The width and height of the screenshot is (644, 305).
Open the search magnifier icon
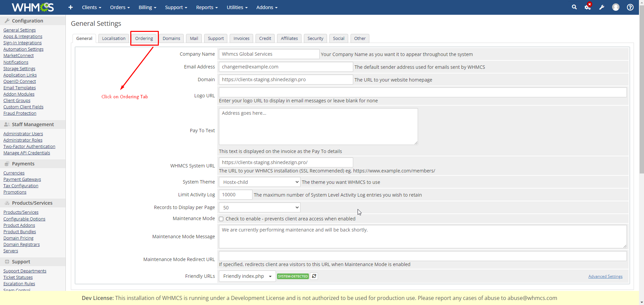pos(574,7)
